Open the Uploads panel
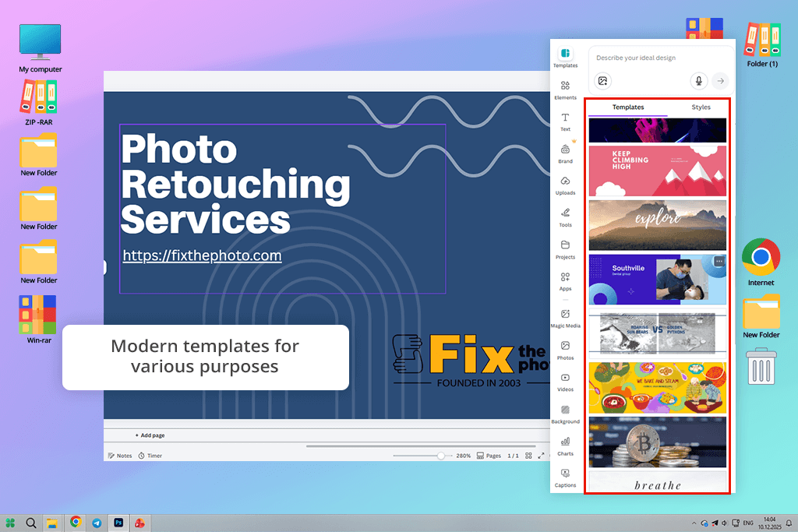This screenshot has width=798, height=532. (565, 185)
